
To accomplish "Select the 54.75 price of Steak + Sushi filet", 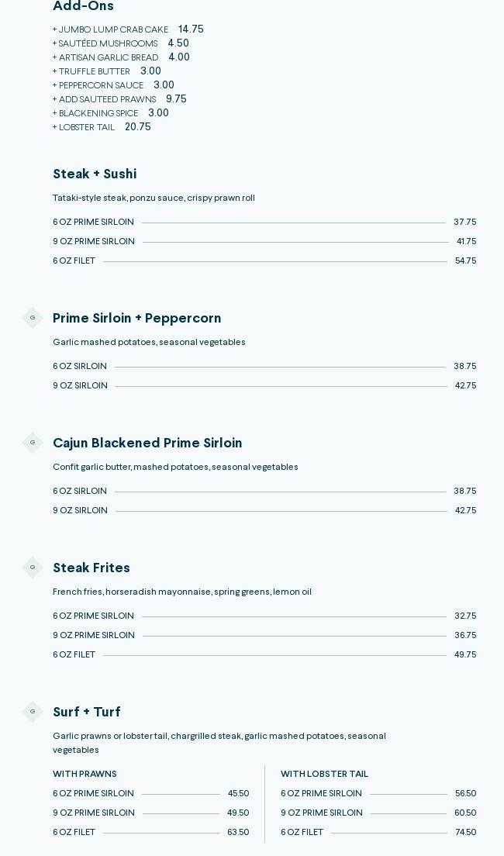I will coord(465,261).
